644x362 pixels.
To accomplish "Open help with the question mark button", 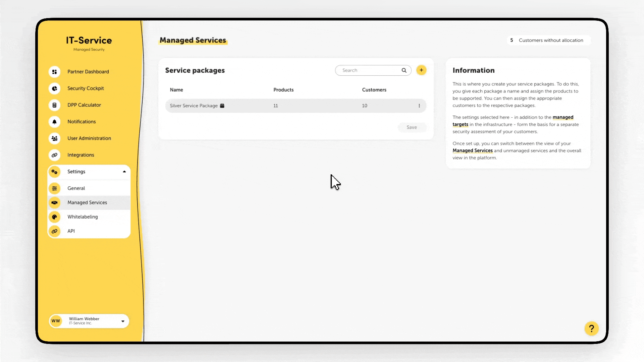I will coord(591,328).
